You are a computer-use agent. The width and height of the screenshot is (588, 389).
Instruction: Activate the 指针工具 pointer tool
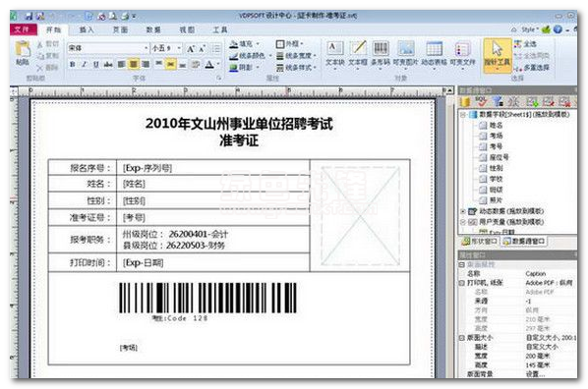coord(497,54)
